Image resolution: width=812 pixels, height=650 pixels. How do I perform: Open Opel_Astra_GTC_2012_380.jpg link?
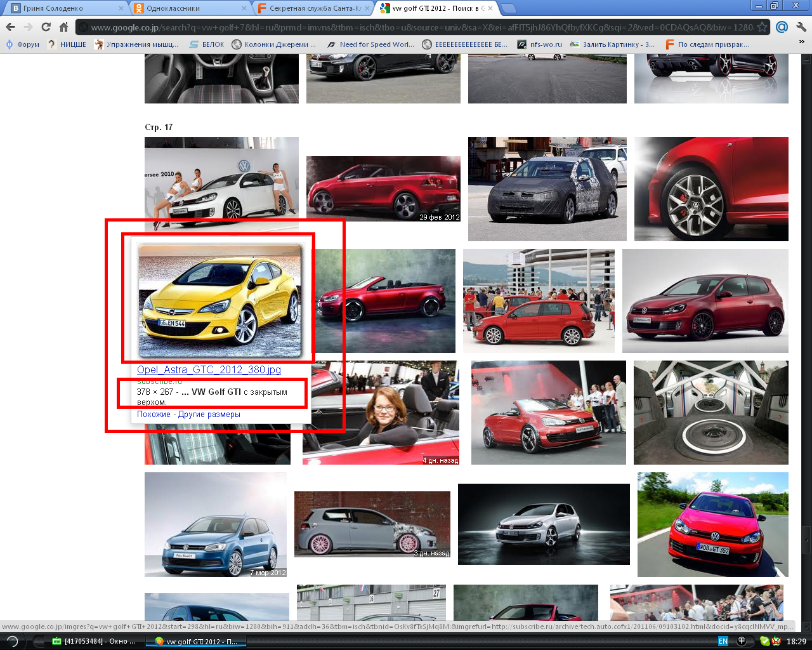pyautogui.click(x=209, y=369)
